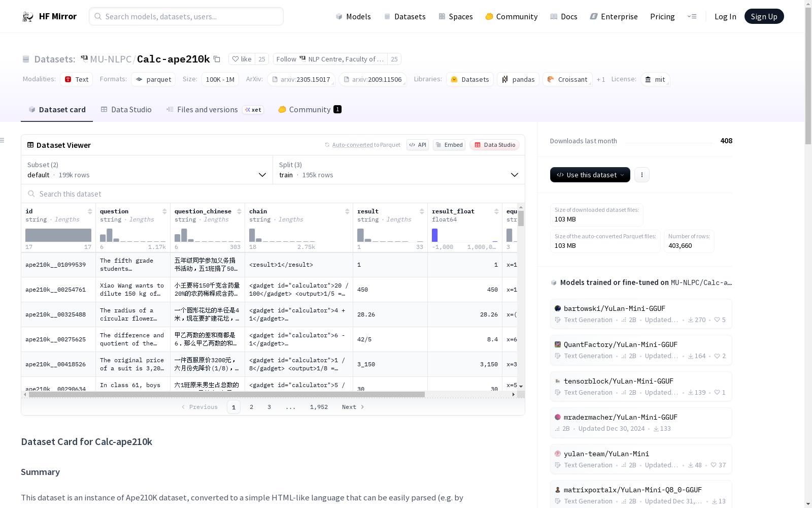
Task: Switch to the Dataset card tab
Action: [x=57, y=110]
